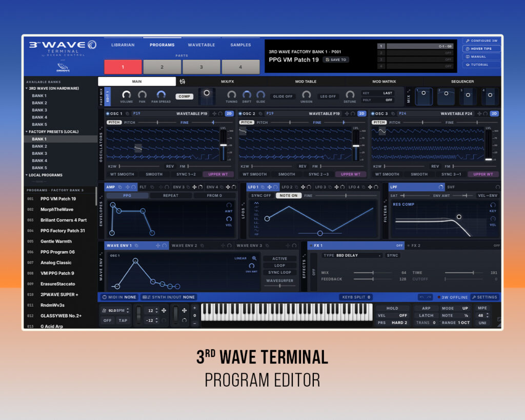
Task: Click CONFIGURE 3W button
Action: pyautogui.click(x=481, y=41)
